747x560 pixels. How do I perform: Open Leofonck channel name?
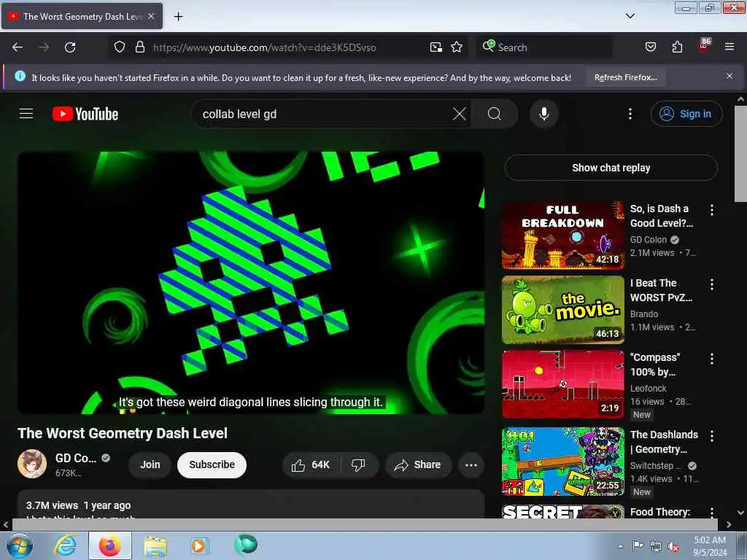click(648, 388)
